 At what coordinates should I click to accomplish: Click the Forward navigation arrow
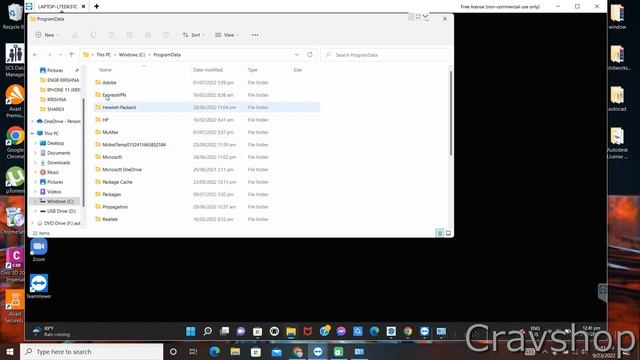pyautogui.click(x=49, y=55)
